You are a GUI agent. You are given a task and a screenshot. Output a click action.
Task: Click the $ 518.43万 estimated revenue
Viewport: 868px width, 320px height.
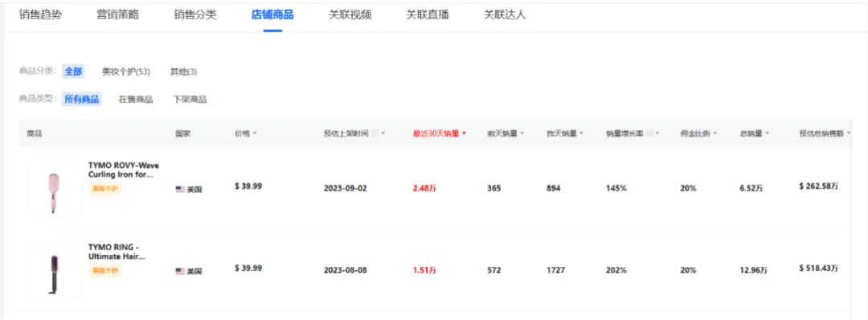coord(819,268)
